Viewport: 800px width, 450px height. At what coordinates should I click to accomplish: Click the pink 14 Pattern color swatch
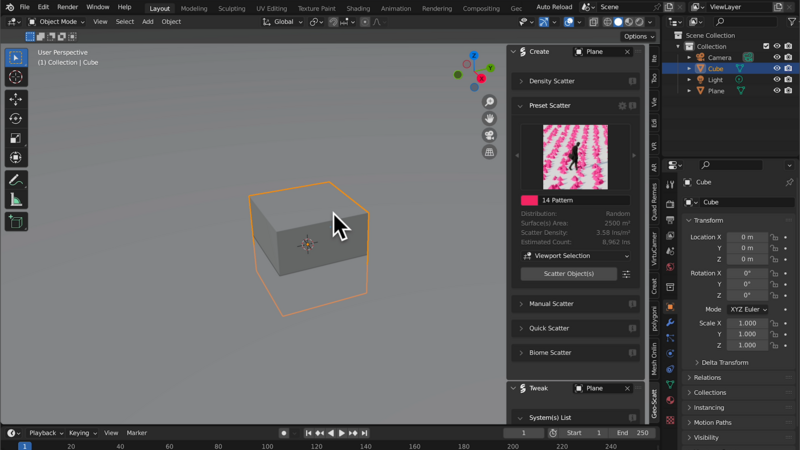click(529, 201)
